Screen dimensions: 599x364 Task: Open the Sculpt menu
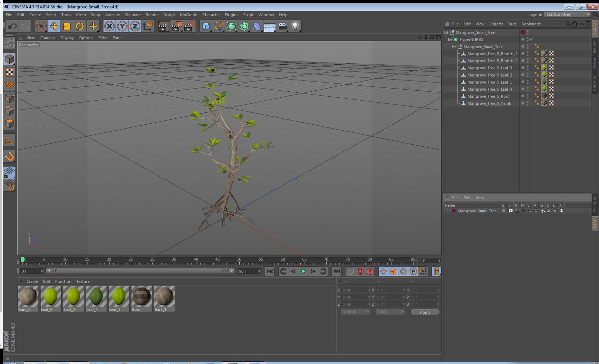pyautogui.click(x=169, y=15)
